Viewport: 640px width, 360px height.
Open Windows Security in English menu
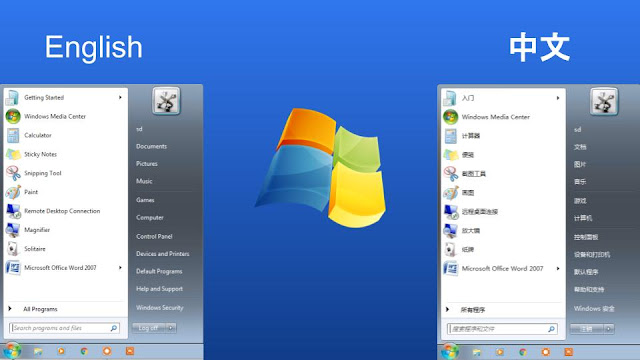tap(160, 308)
